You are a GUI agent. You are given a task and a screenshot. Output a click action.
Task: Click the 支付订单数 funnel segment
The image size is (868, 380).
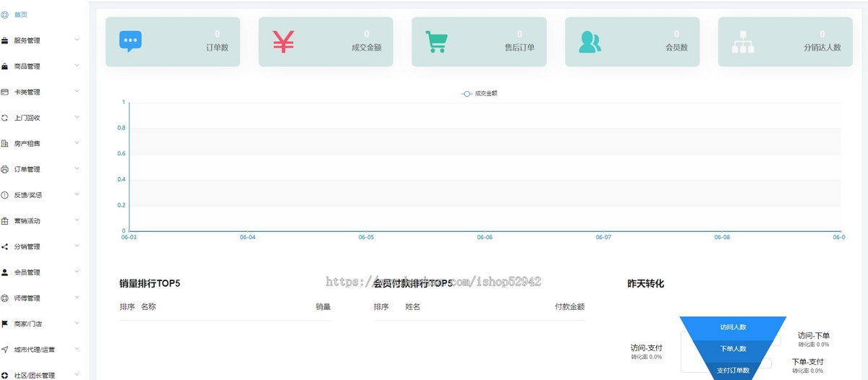tap(733, 370)
